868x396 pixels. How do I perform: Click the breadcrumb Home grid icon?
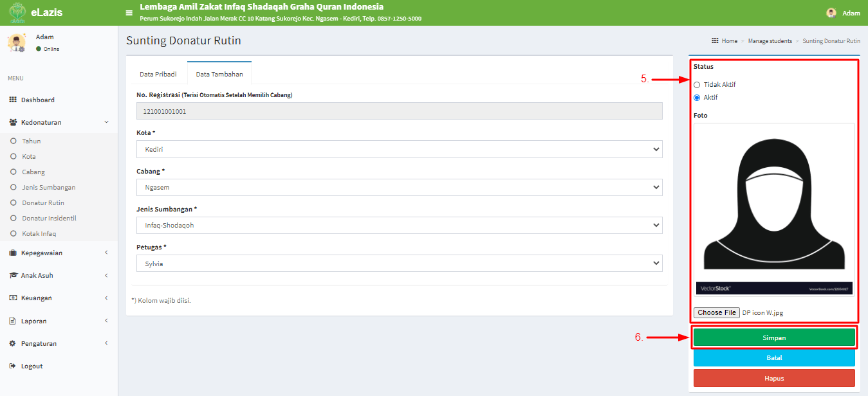click(715, 40)
